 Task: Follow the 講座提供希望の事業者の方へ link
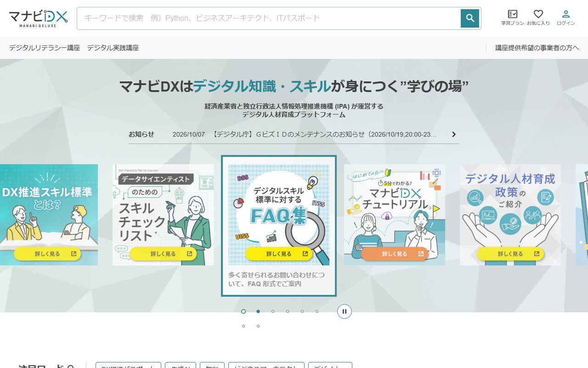tap(537, 48)
